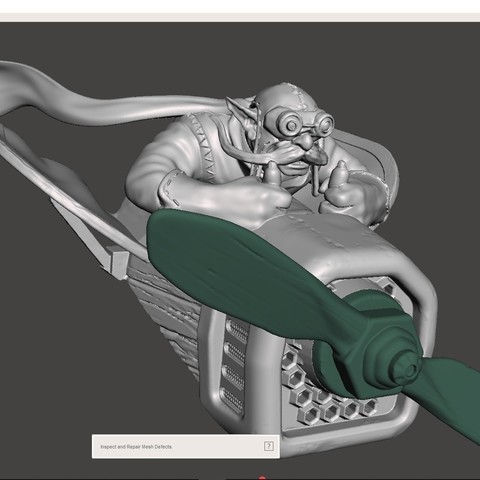Screen dimensions: 480x480
Task: Click the pilot's jacket zigzag stitching
Action: click(x=205, y=148)
